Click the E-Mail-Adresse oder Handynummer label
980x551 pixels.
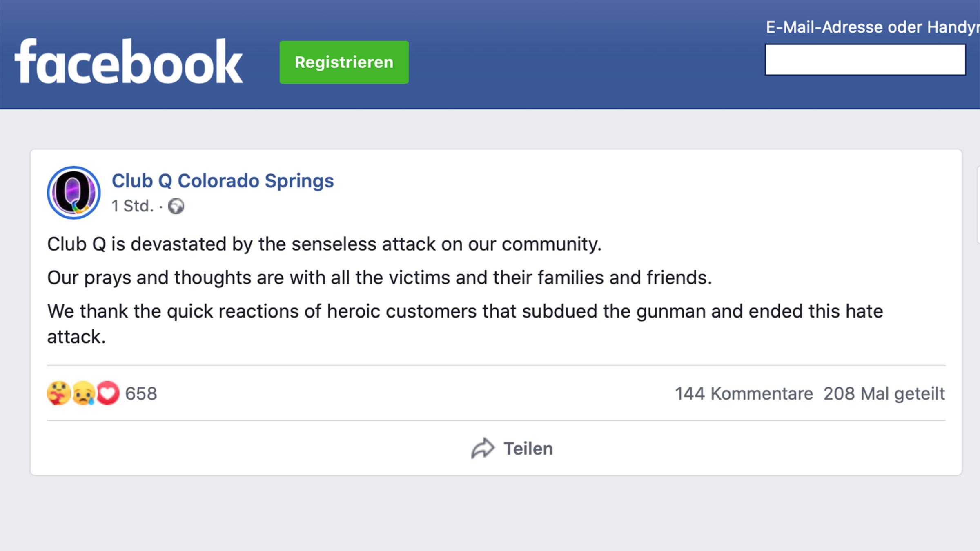tap(872, 27)
